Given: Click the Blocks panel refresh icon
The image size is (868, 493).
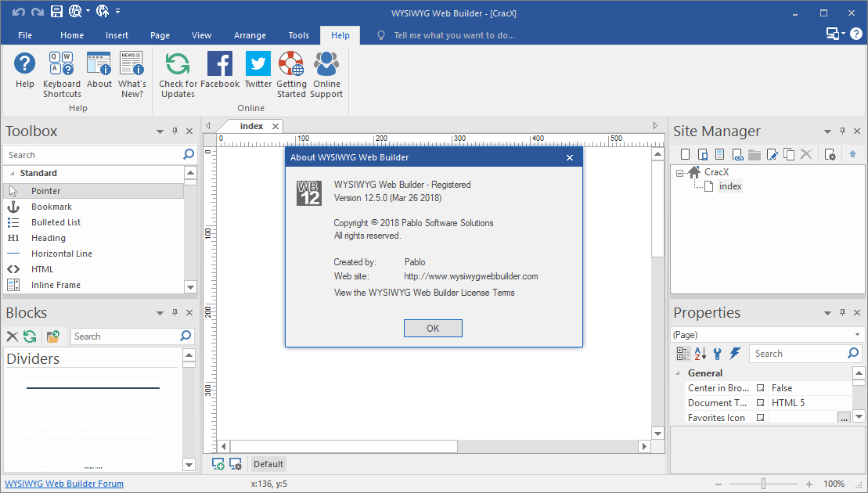Looking at the screenshot, I should (x=30, y=336).
